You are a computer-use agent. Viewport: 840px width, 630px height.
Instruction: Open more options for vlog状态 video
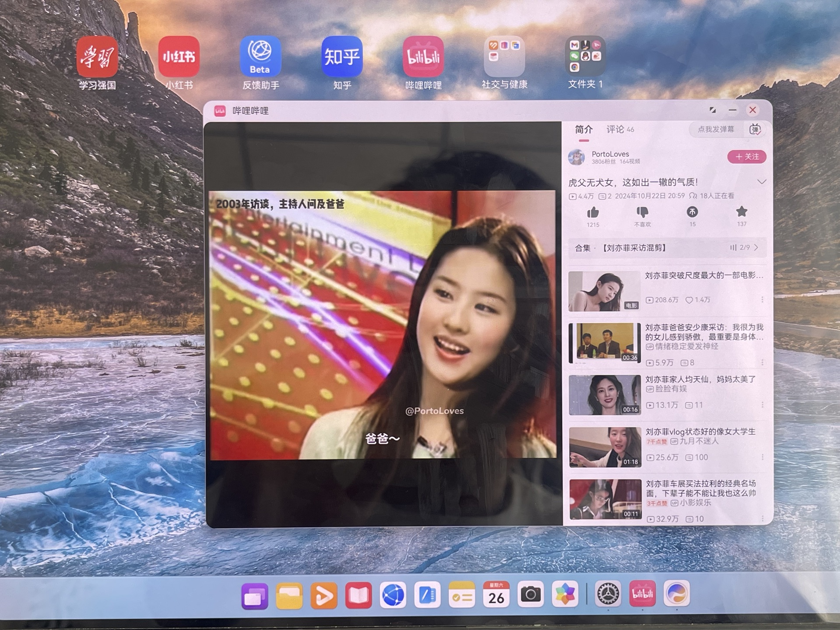click(x=762, y=457)
